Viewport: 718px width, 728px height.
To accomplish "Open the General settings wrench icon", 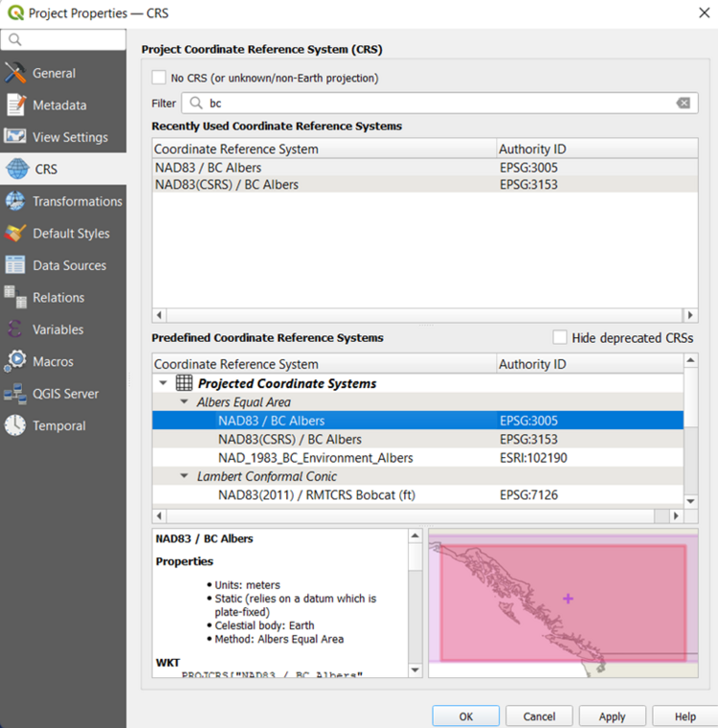I will point(15,73).
